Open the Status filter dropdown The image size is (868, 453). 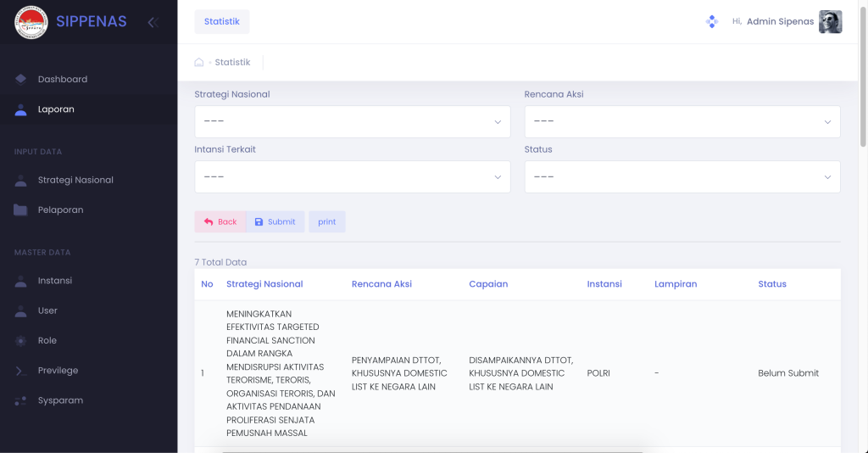(682, 177)
